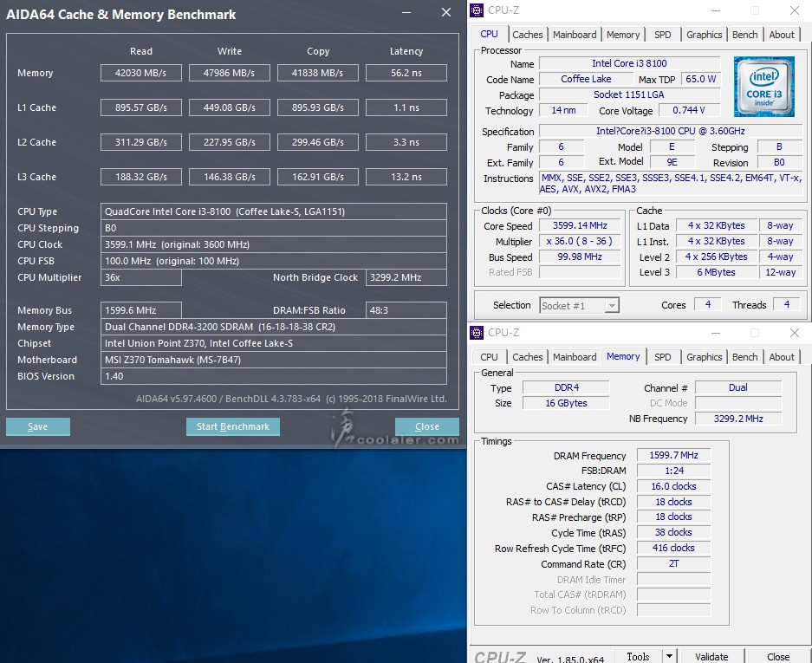Screen dimensions: 812x663
Task: Click the Level 3 cache value 6 MBytes
Action: tap(716, 272)
